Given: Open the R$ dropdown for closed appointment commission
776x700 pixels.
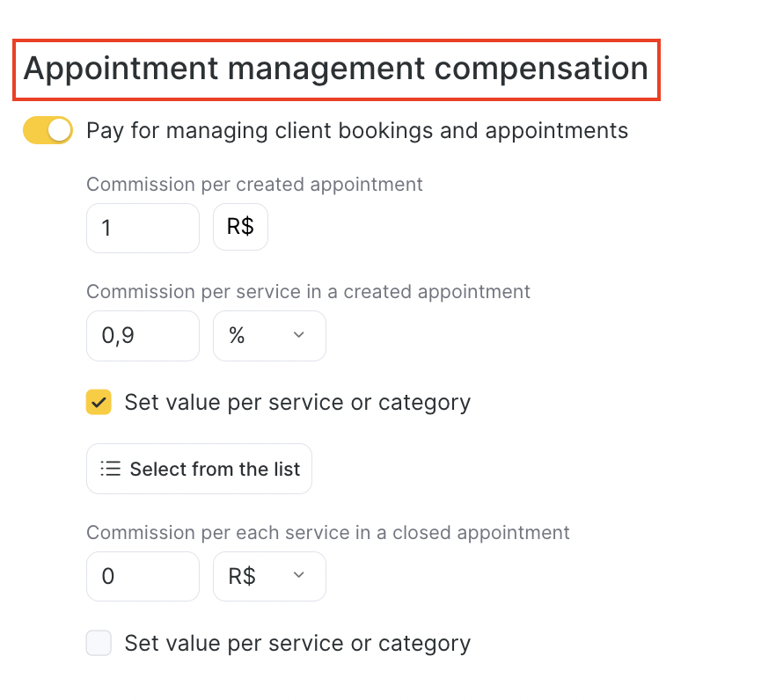Looking at the screenshot, I should coord(269,576).
